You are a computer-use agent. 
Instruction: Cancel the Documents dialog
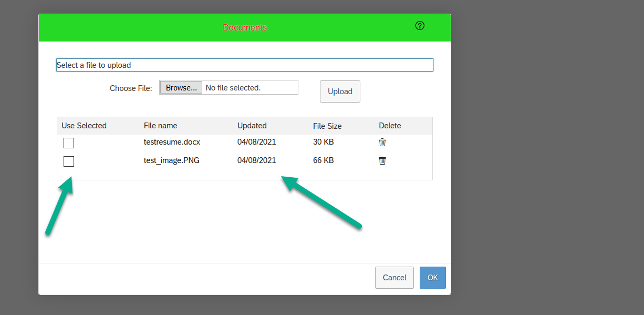[394, 278]
